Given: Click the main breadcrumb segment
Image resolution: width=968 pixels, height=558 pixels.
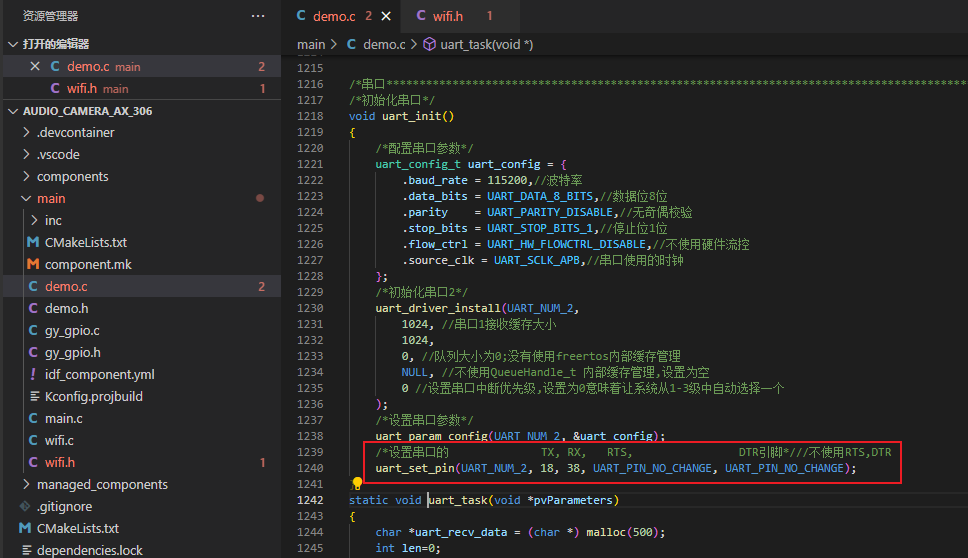Looking at the screenshot, I should (311, 44).
